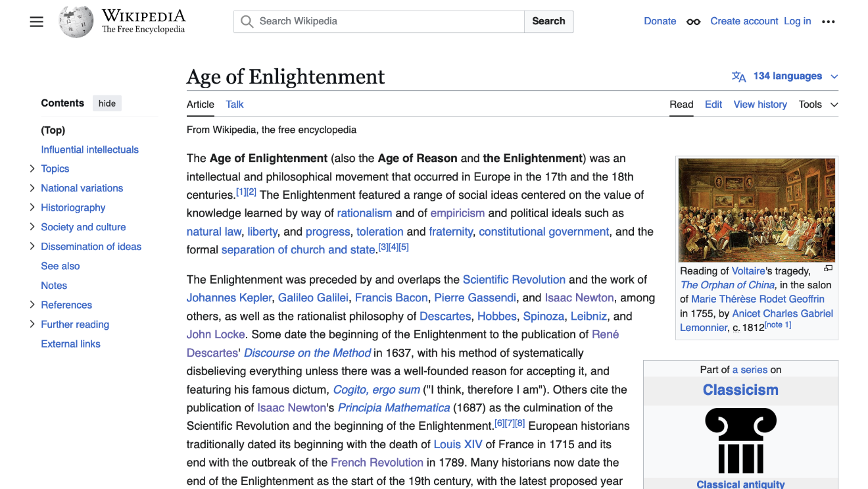Viewport: 868px width, 489px height.
Task: Open the progress link
Action: point(327,232)
